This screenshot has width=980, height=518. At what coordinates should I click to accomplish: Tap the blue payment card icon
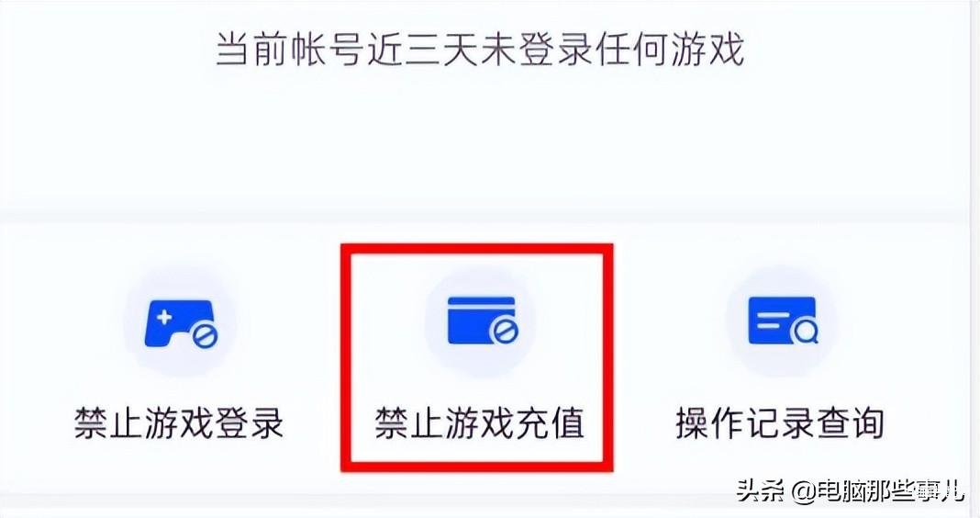pos(482,321)
